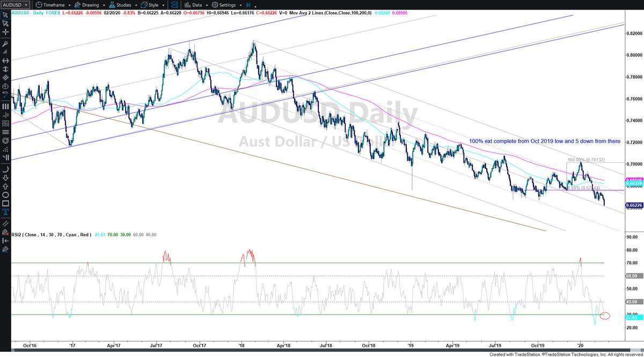Expand the Data dropdown arrow
This screenshot has width=644, height=357.
pos(207,5)
